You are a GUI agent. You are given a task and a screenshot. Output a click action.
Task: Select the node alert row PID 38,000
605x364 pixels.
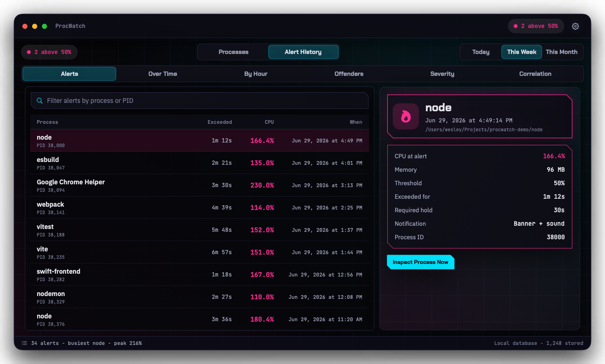[x=200, y=141]
